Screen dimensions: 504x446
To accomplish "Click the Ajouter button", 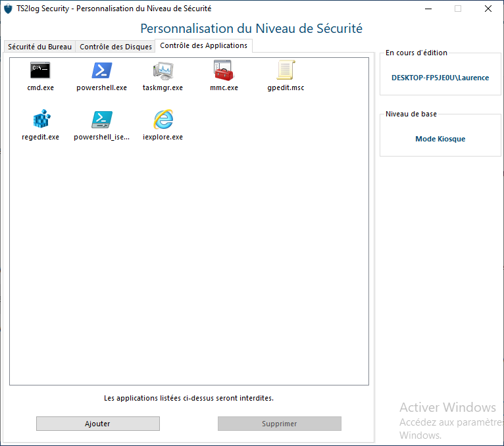I will pos(98,424).
